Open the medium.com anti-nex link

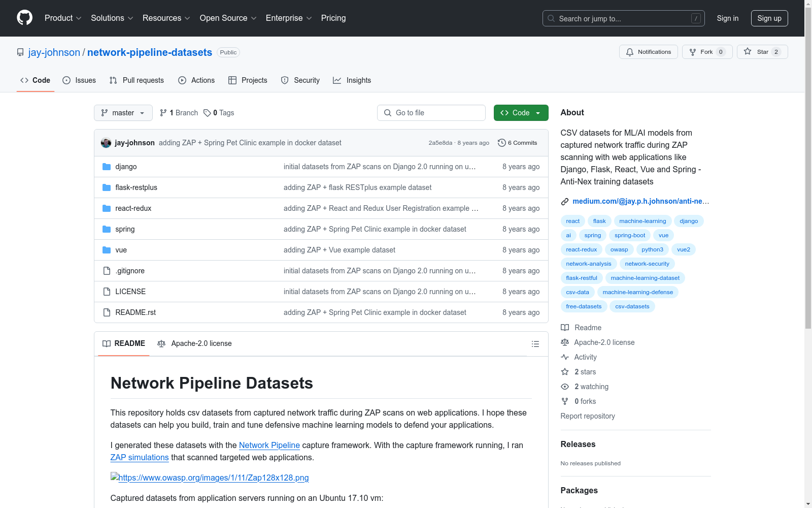pyautogui.click(x=640, y=201)
